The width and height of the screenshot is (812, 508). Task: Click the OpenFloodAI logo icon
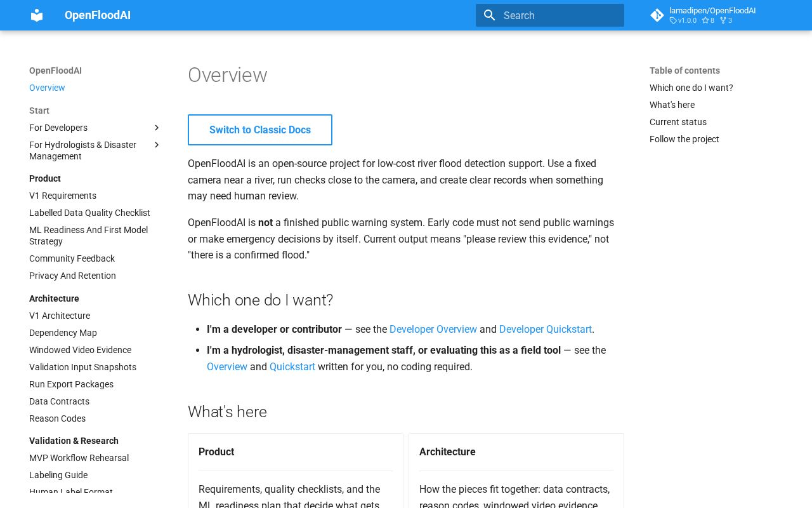pyautogui.click(x=37, y=15)
